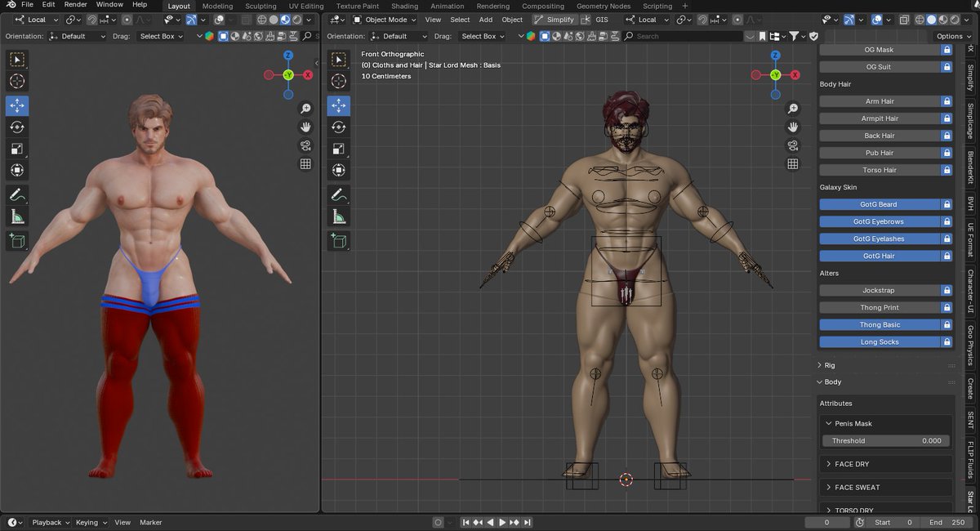Select the Cursor tool in left viewport toolbar

[x=17, y=81]
